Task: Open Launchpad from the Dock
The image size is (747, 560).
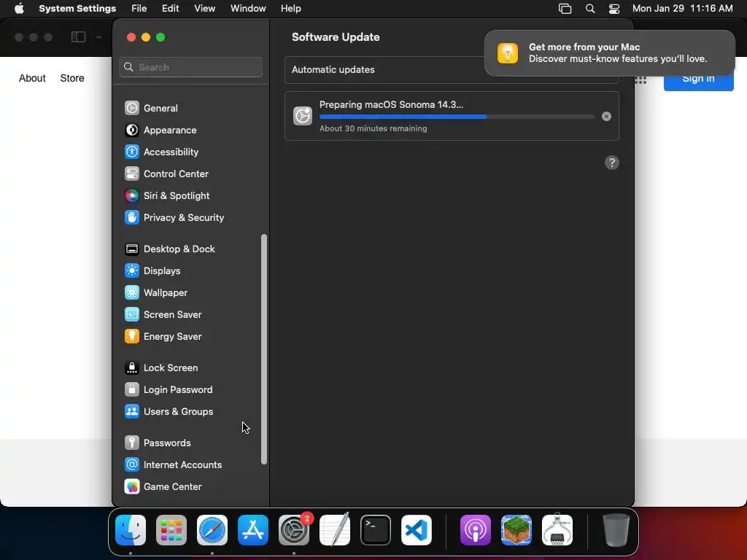Action: point(171,530)
